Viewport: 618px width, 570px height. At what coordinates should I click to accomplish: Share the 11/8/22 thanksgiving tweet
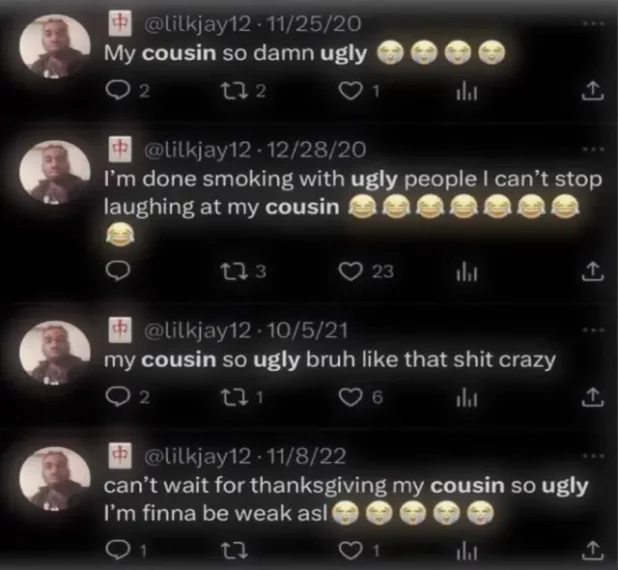pos(592,551)
